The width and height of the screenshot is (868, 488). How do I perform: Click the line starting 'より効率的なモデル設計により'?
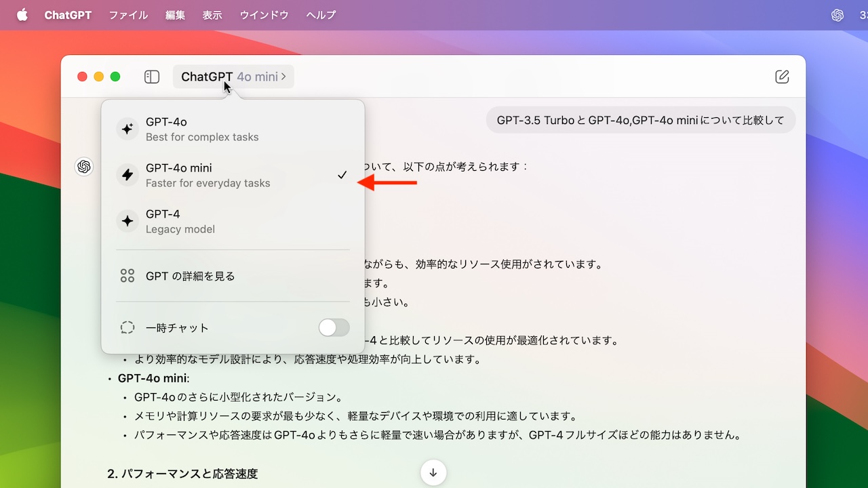click(x=308, y=359)
